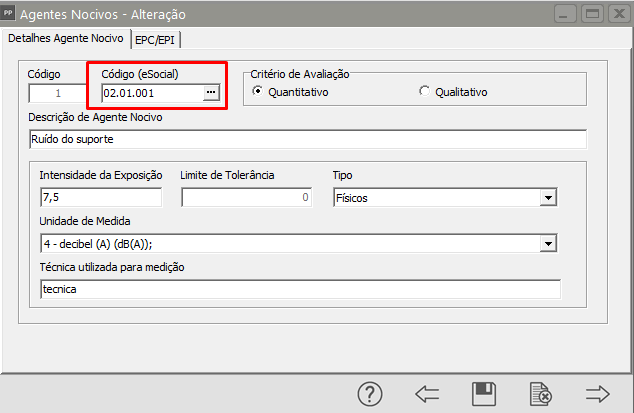Click the Código (eSocial) input field
634x413 pixels.
150,93
